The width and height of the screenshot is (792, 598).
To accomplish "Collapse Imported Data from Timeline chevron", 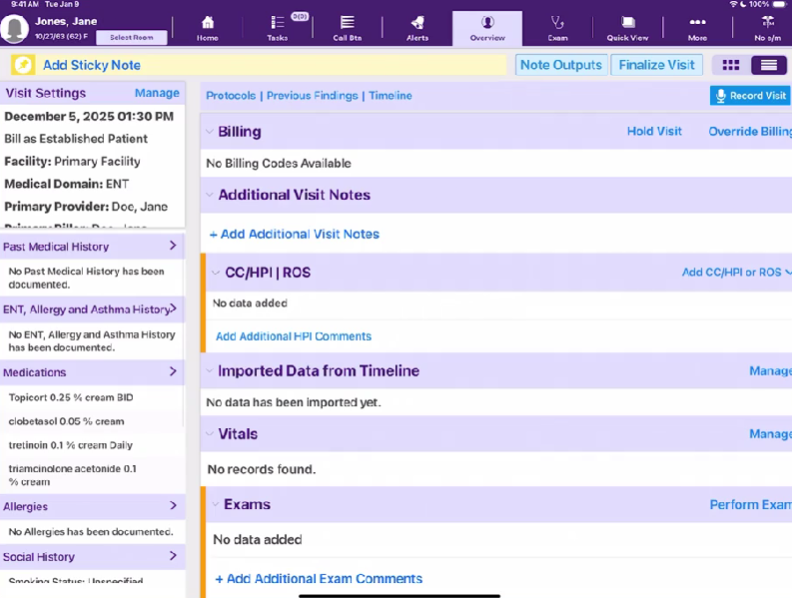I will click(x=210, y=371).
